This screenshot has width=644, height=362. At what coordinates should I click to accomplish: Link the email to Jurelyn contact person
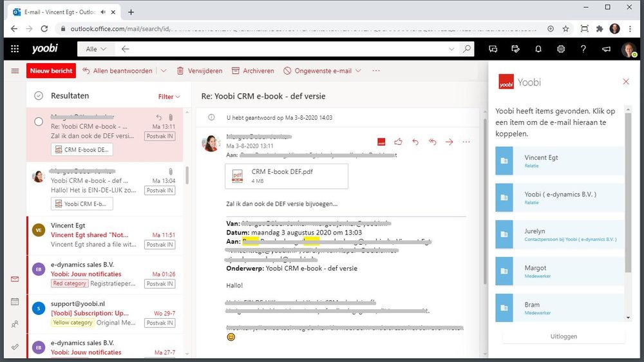tap(560, 234)
